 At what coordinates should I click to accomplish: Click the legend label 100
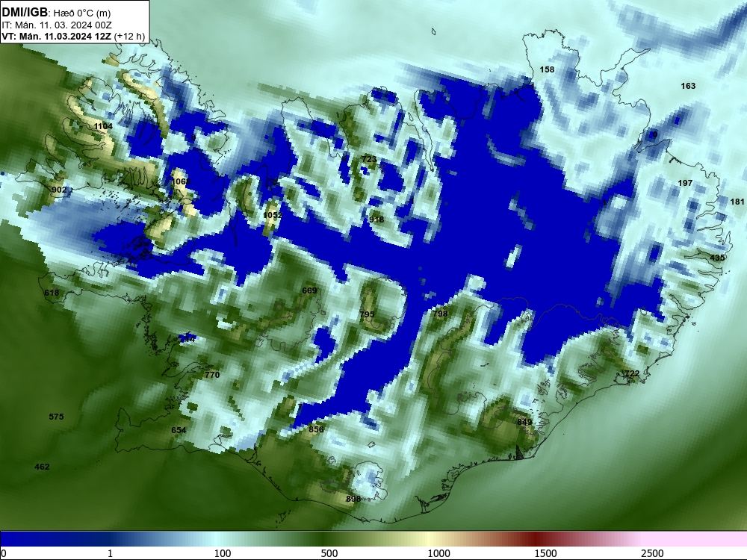point(223,553)
